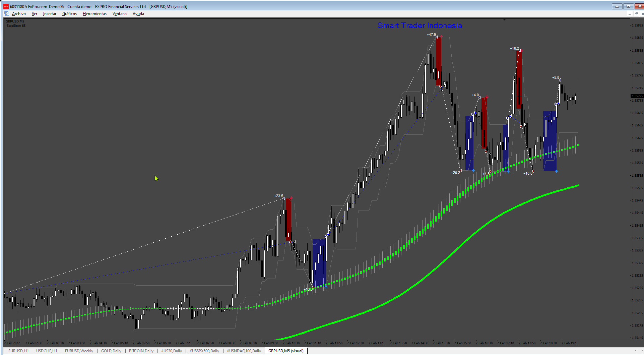644x355 pixels.
Task: Open the Ventana menu
Action: click(119, 14)
